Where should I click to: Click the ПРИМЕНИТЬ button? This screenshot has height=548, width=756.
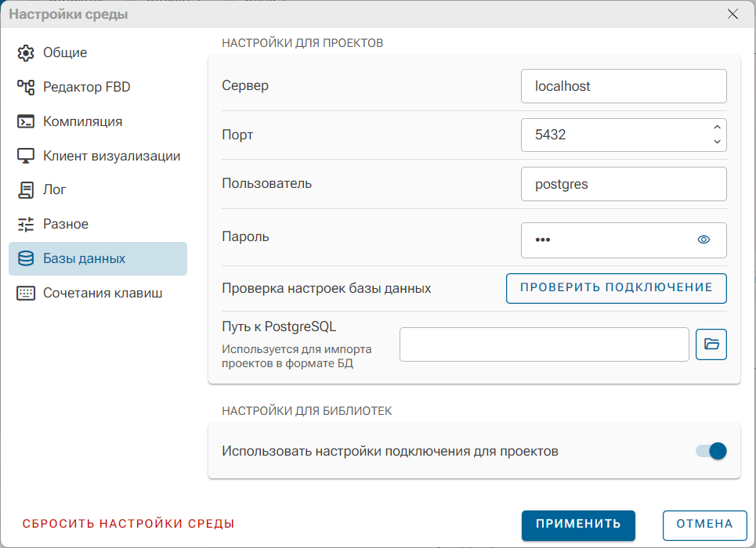tap(578, 525)
